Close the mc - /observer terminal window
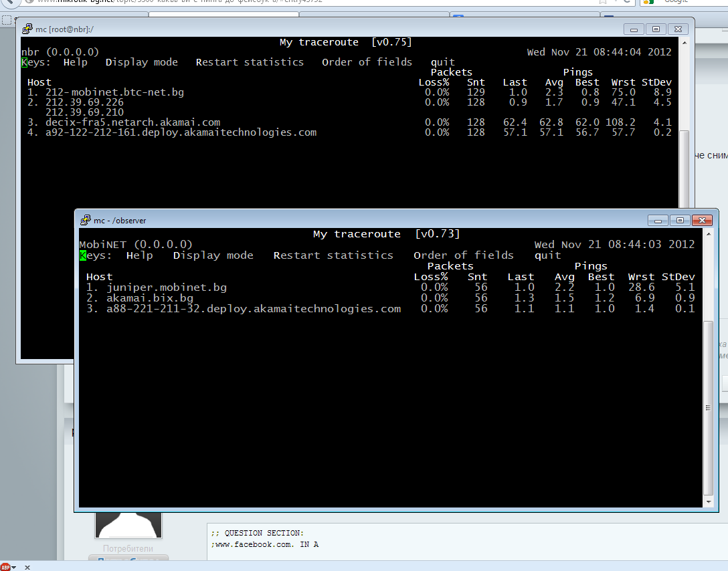This screenshot has height=571, width=728. tap(701, 220)
